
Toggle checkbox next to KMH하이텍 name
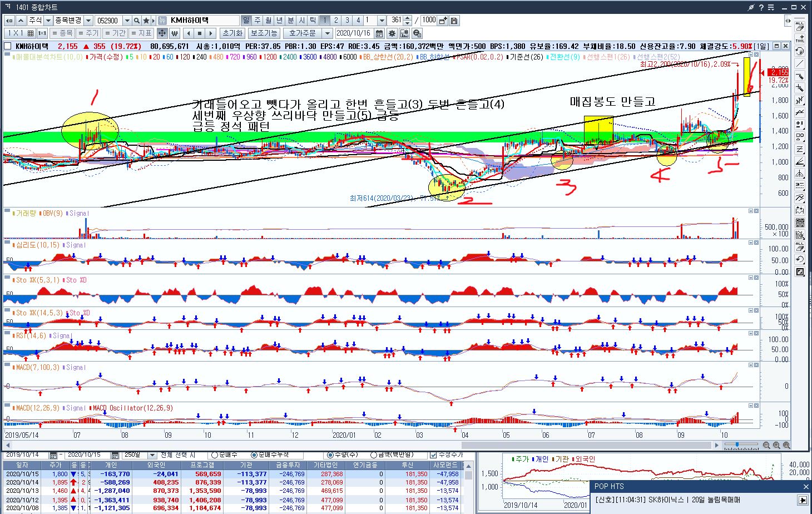(x=8, y=47)
